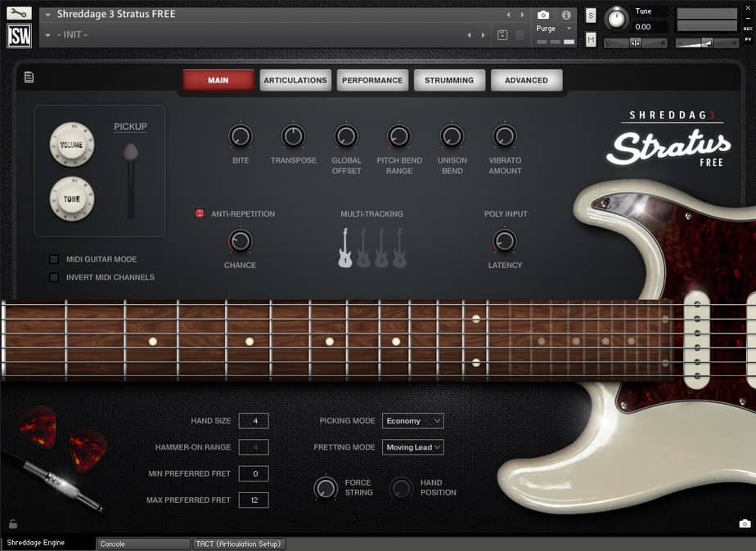Switch to the ARTICULATIONS tab
Screen dimensions: 756x551
click(295, 80)
